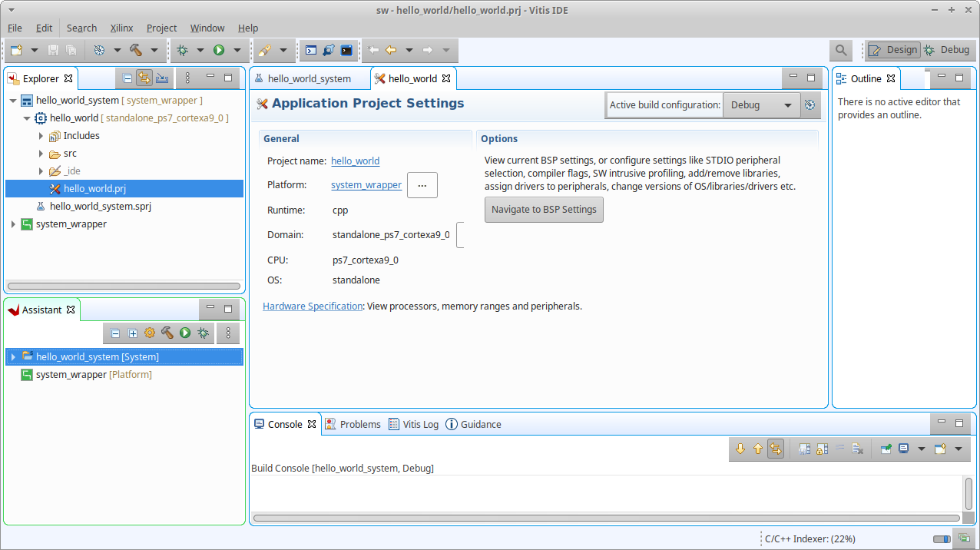Open the Hardware Specification link
980x550 pixels.
(x=313, y=306)
